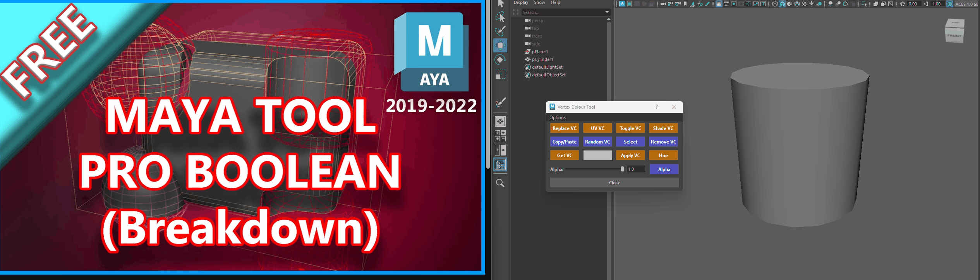The height and width of the screenshot is (280, 980).
Task: Open the outliner search options dropdown
Action: pos(607,12)
